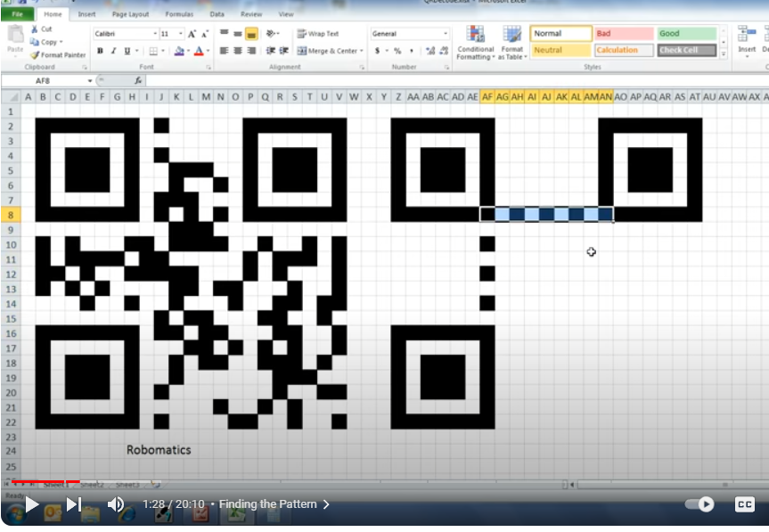Open the General number format dropdown
The width and height of the screenshot is (769, 532).
(x=446, y=33)
